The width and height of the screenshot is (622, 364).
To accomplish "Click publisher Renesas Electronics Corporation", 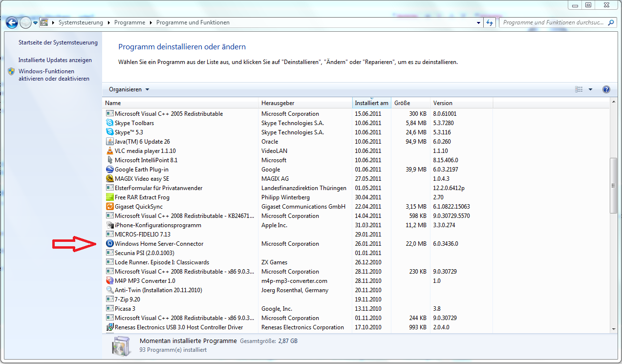I will coord(302,327).
